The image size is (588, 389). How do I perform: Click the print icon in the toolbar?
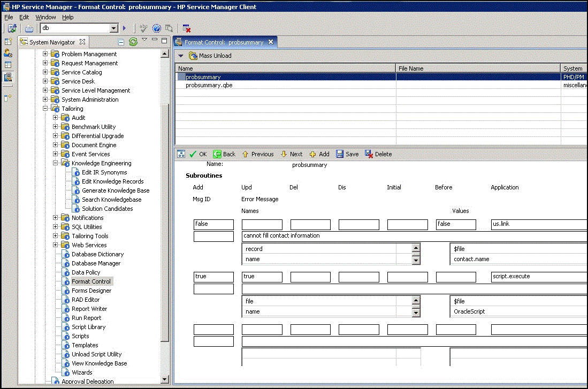(x=29, y=28)
